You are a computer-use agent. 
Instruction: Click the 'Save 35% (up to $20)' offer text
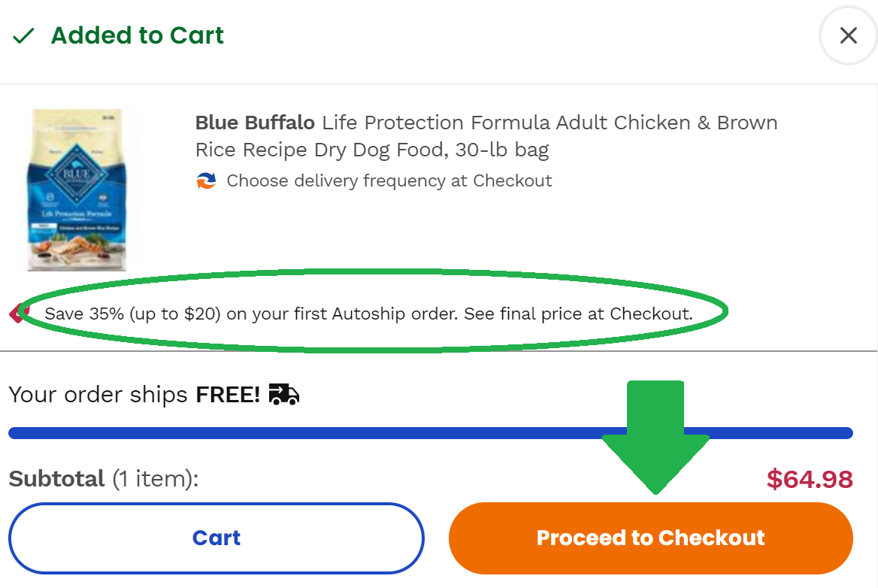[132, 314]
